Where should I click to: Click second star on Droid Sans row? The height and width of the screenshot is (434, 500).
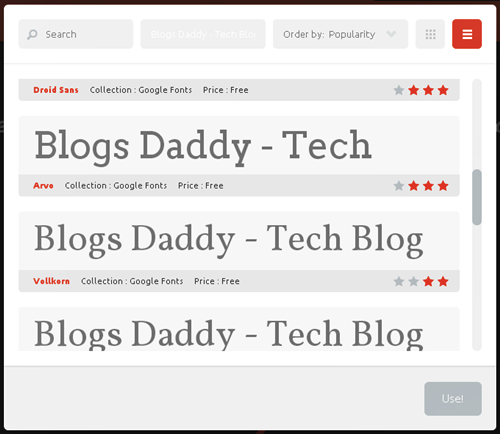(414, 90)
